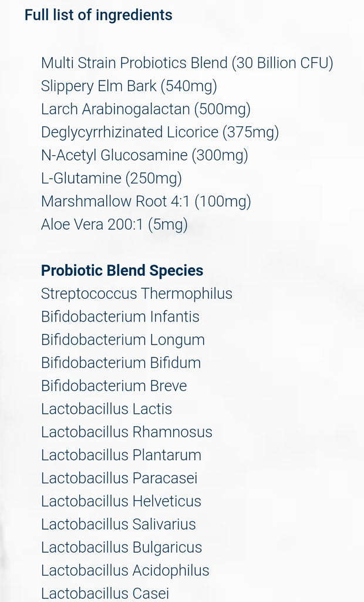This screenshot has width=364, height=602.
Task: Click the 'Full list of ingredients' heading
Action: (99, 15)
